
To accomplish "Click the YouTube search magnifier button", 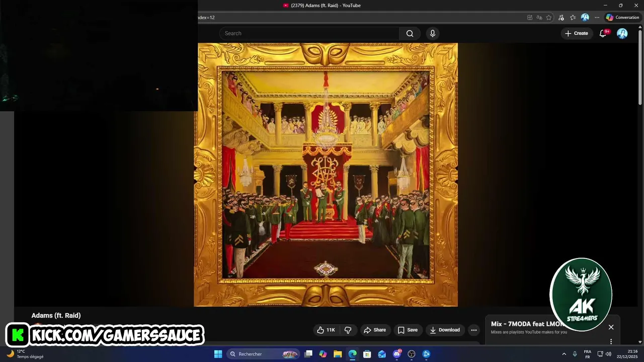I will [410, 33].
